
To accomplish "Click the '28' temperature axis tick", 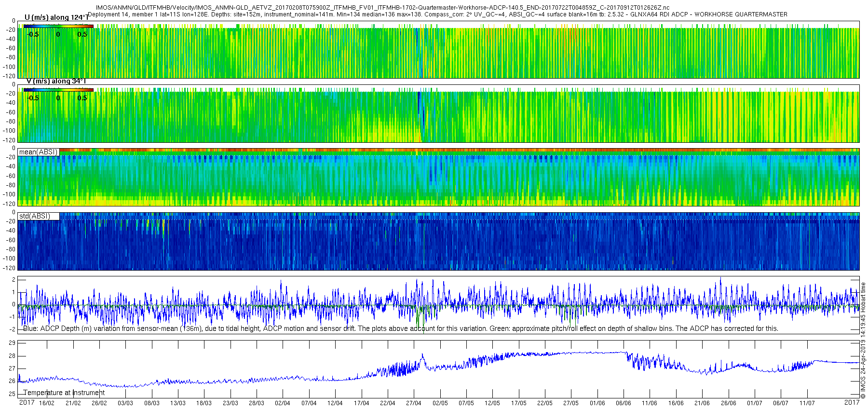I will click(x=13, y=356).
